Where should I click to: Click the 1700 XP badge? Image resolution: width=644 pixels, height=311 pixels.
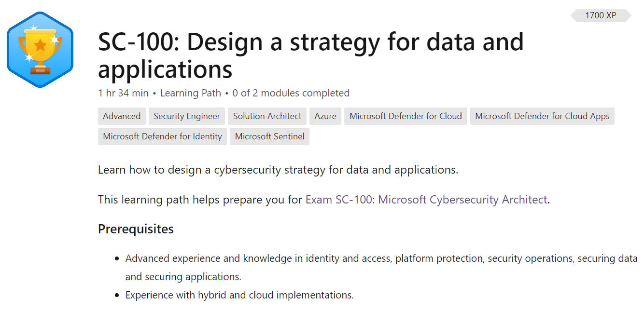(x=601, y=15)
